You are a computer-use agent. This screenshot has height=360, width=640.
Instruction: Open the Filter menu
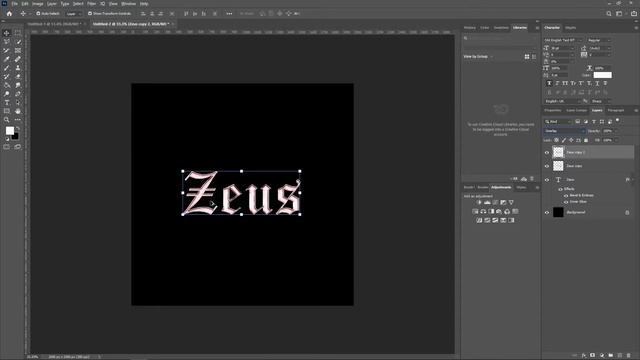(x=92, y=4)
